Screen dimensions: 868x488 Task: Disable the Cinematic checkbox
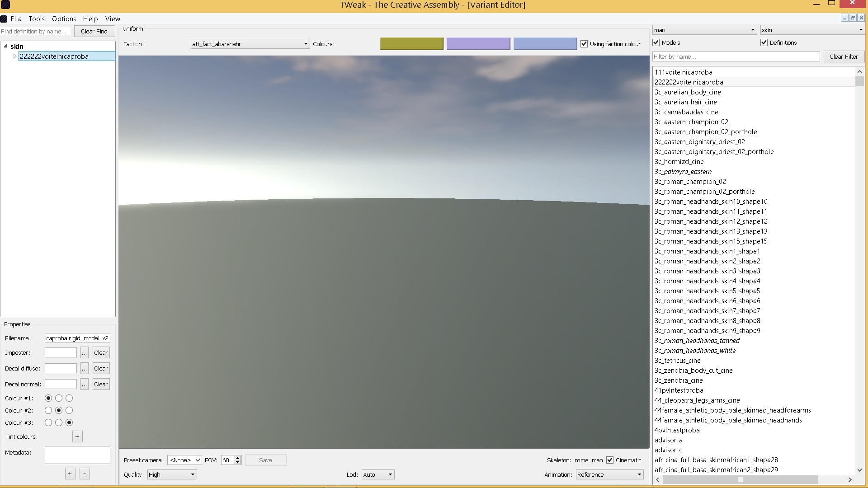coord(610,460)
